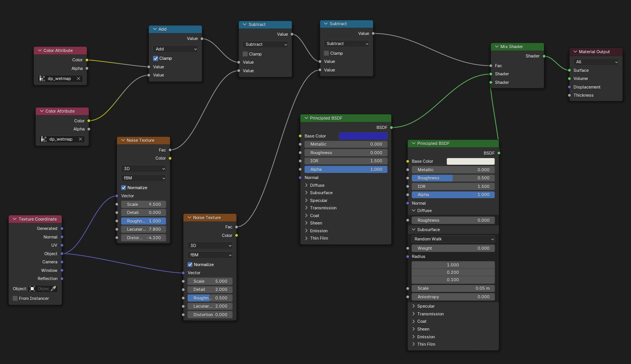Open operation dropdown in second Subtract node
The height and width of the screenshot is (364, 631).
[x=346, y=44]
